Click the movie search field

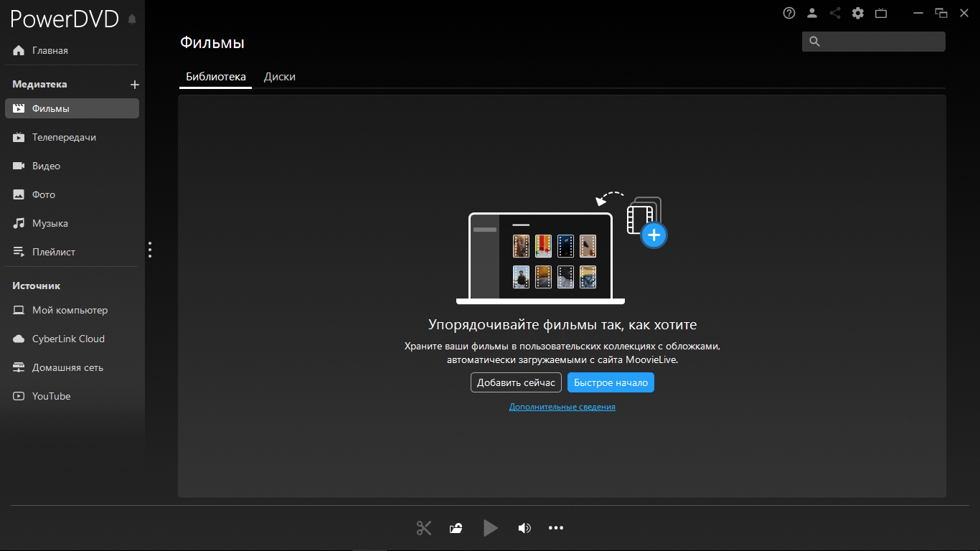[x=874, y=42]
